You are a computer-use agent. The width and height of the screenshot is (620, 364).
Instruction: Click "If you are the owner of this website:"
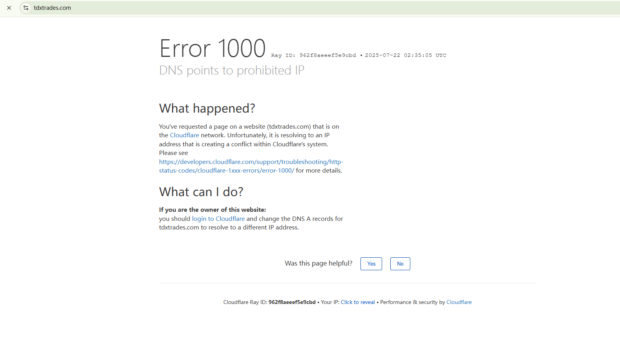click(x=212, y=210)
